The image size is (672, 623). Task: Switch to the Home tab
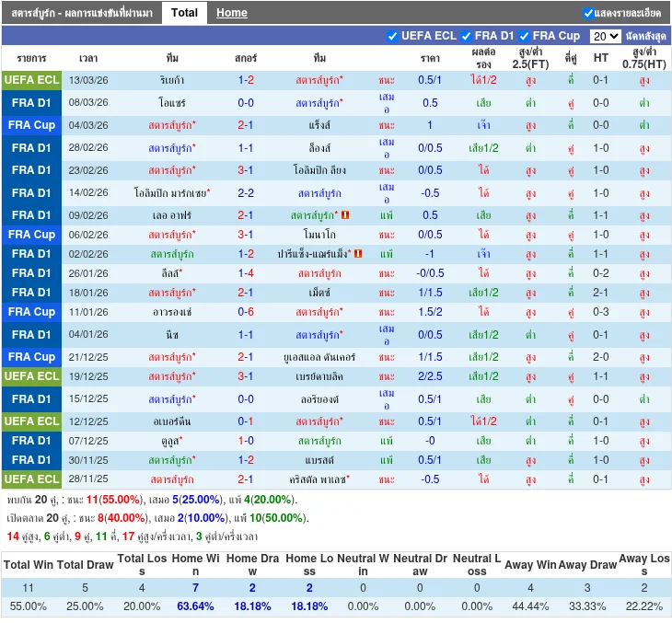tap(231, 13)
